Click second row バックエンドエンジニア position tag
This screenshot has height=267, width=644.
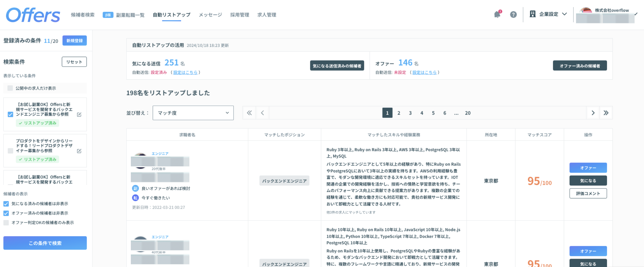coord(284,263)
